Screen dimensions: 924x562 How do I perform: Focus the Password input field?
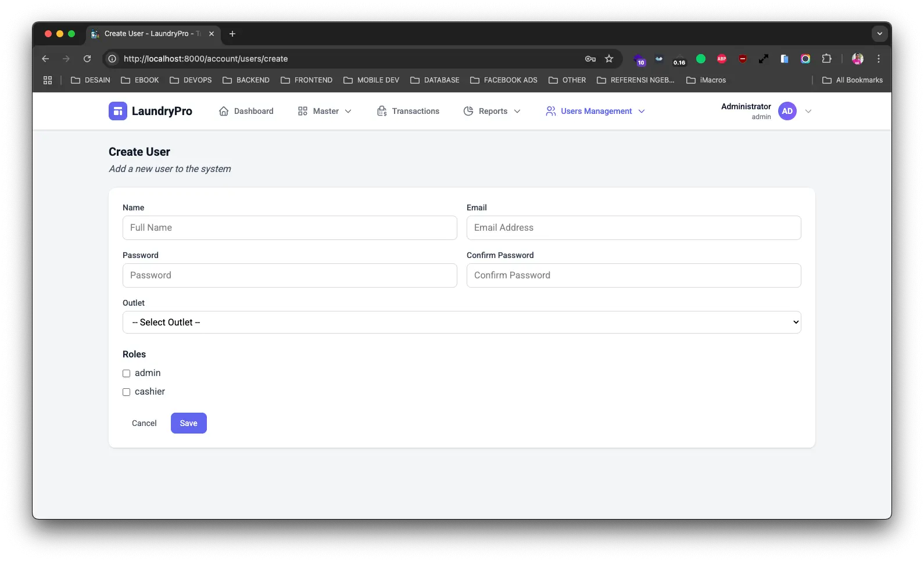290,275
